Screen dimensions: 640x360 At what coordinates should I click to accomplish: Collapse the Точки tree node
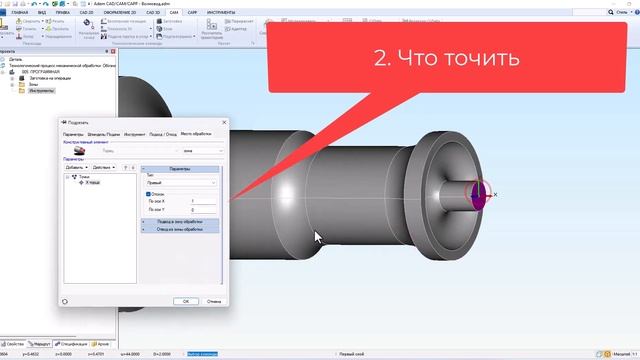pyautogui.click(x=67, y=177)
